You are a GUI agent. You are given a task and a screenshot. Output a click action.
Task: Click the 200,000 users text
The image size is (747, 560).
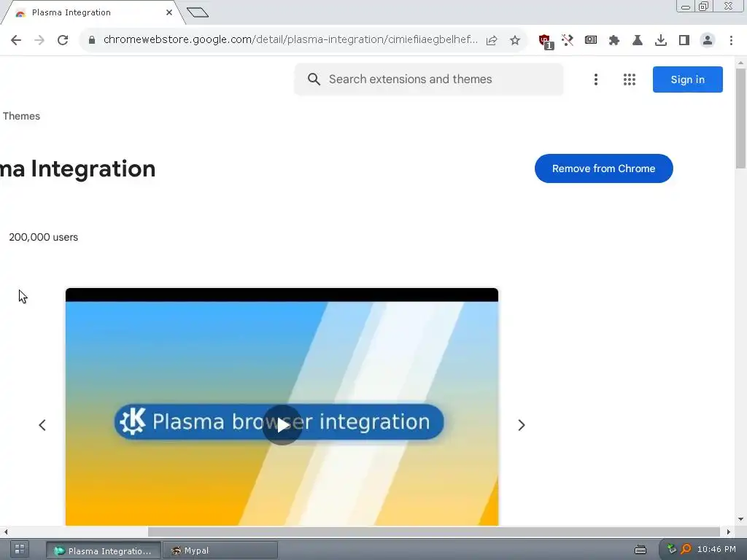pos(43,237)
